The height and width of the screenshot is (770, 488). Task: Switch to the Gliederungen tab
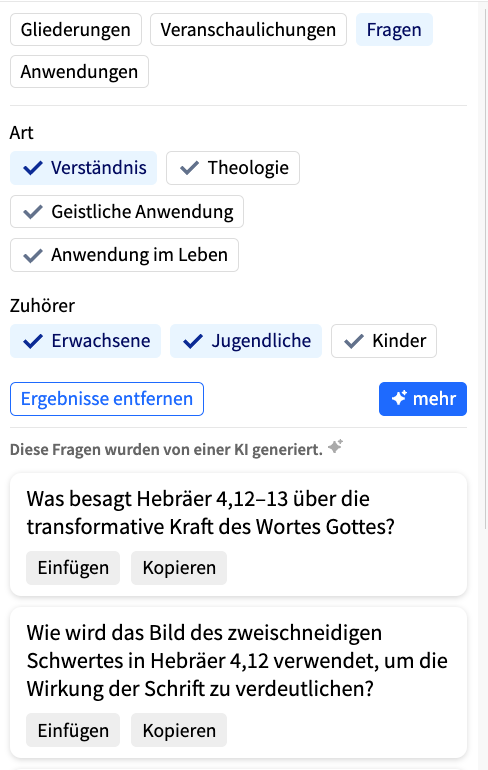tap(76, 29)
